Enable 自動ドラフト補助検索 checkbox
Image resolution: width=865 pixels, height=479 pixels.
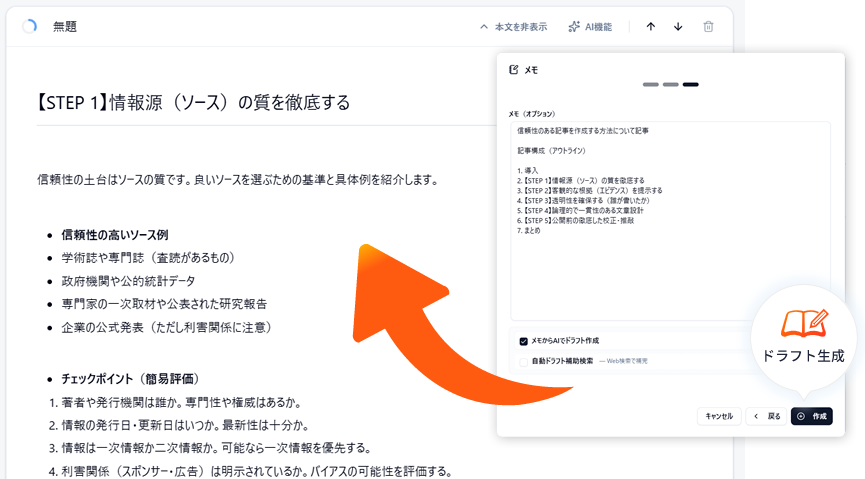pos(523,360)
